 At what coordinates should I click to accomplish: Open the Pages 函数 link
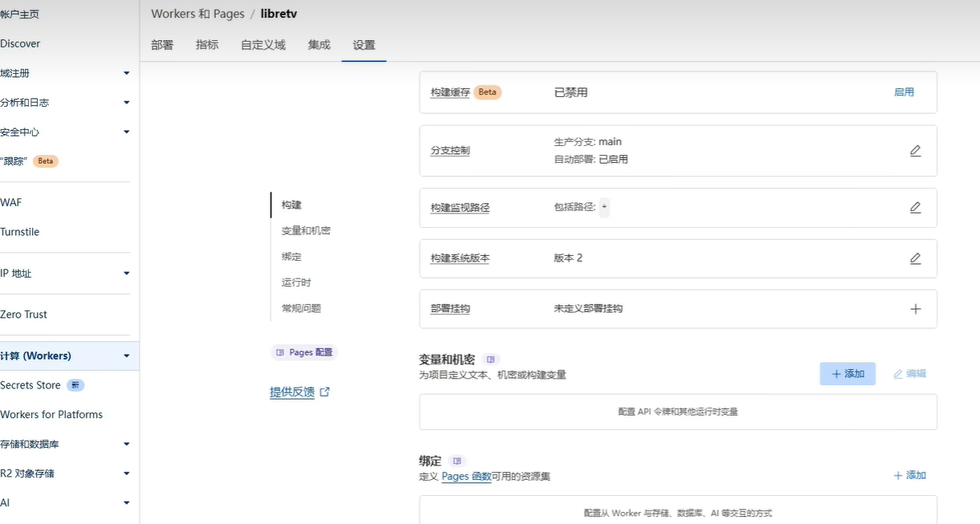point(466,477)
